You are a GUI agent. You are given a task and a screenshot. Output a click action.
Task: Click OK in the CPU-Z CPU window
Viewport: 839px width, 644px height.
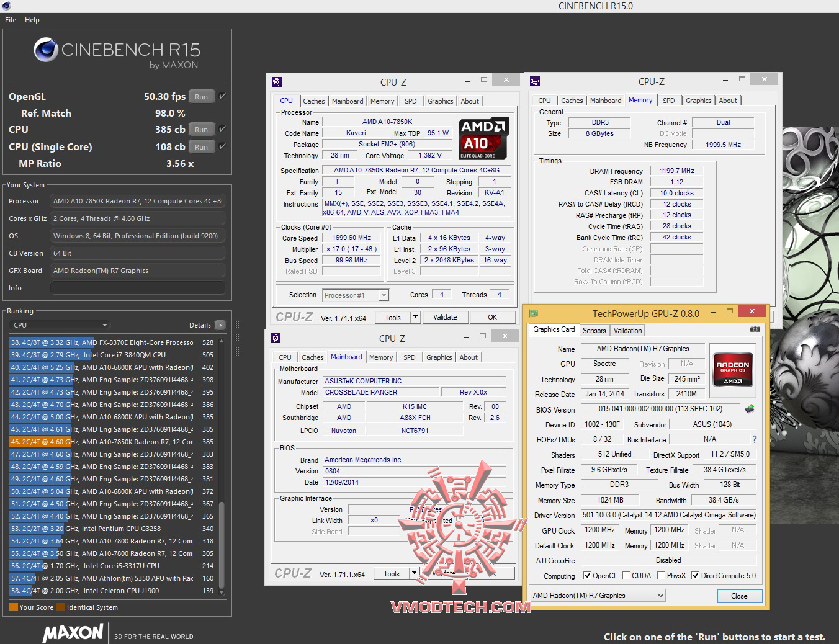492,317
